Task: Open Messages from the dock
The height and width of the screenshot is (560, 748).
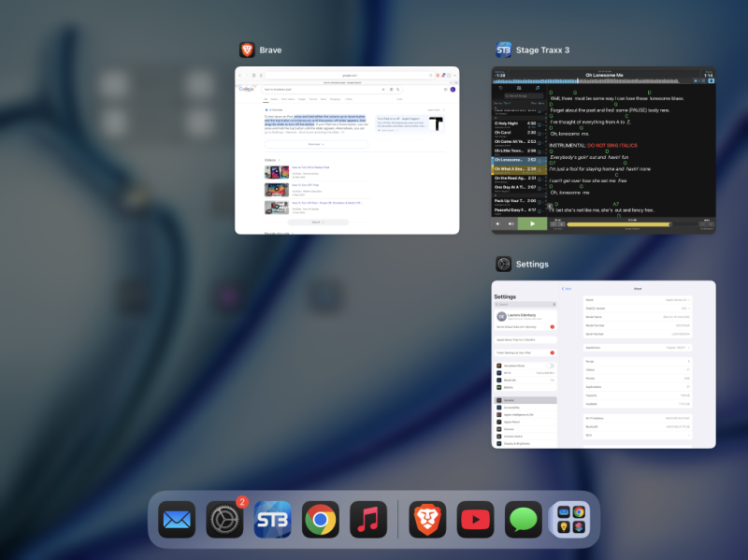Action: point(524,520)
